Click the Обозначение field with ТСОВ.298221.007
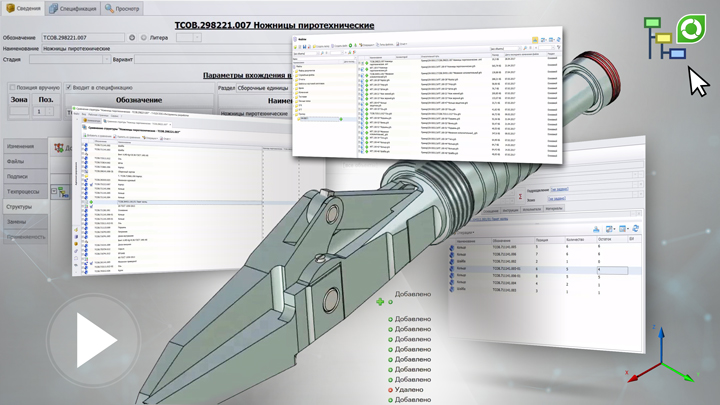 click(x=83, y=38)
